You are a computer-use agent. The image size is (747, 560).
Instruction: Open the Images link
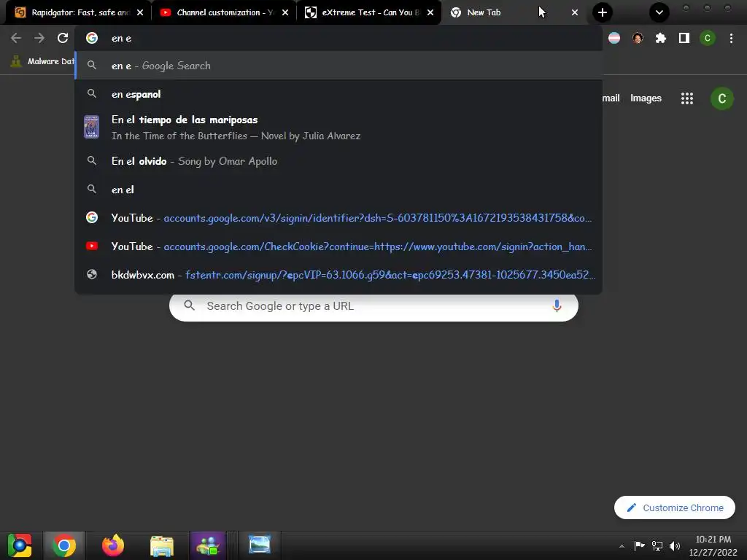coord(646,98)
